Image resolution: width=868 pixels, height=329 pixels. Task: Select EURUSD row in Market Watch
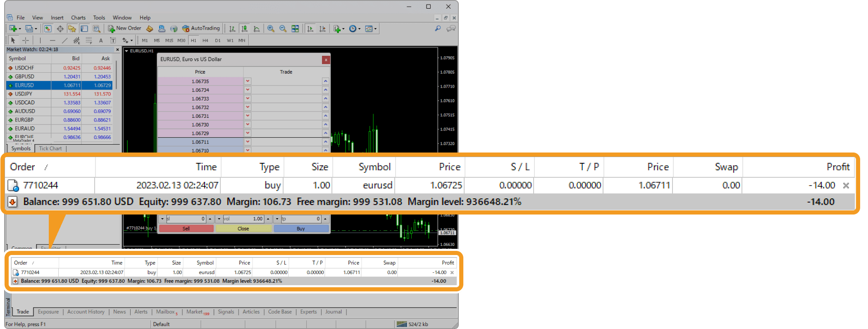click(60, 85)
